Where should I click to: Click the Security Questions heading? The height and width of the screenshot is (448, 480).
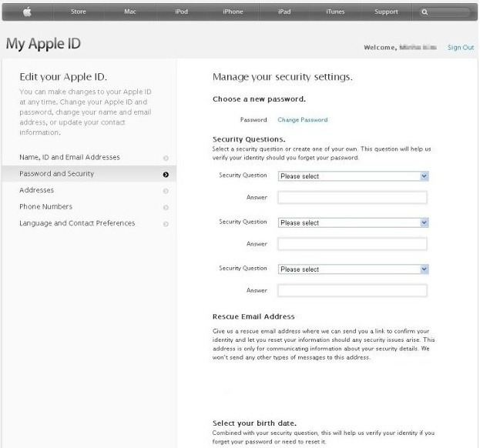tap(249, 139)
